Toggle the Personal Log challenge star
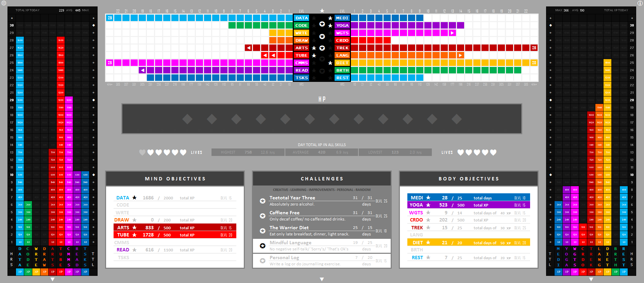 click(x=262, y=261)
